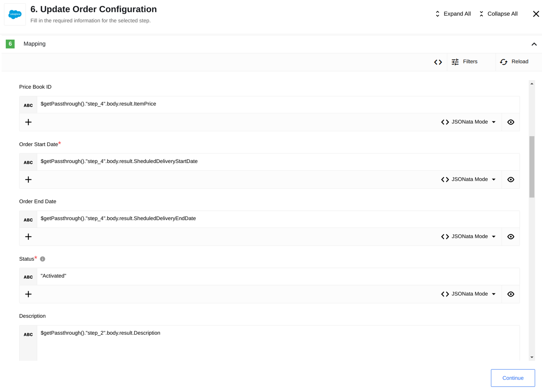Expand All sections in configuration
The image size is (542, 392).
452,14
